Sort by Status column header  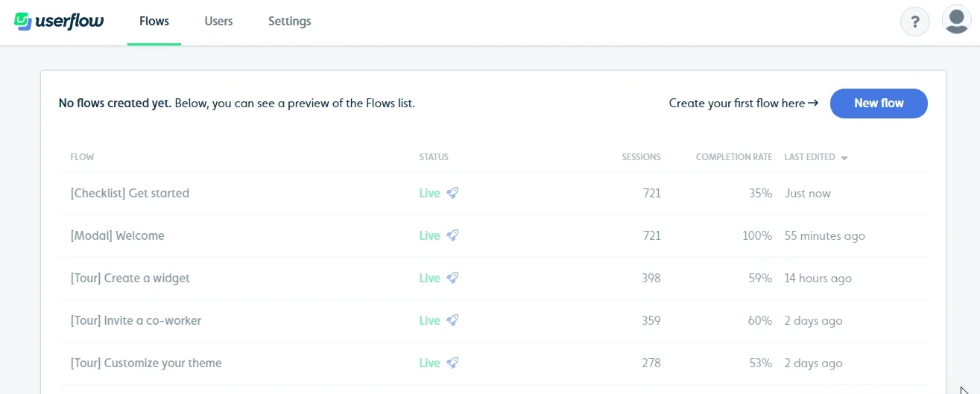pos(434,157)
